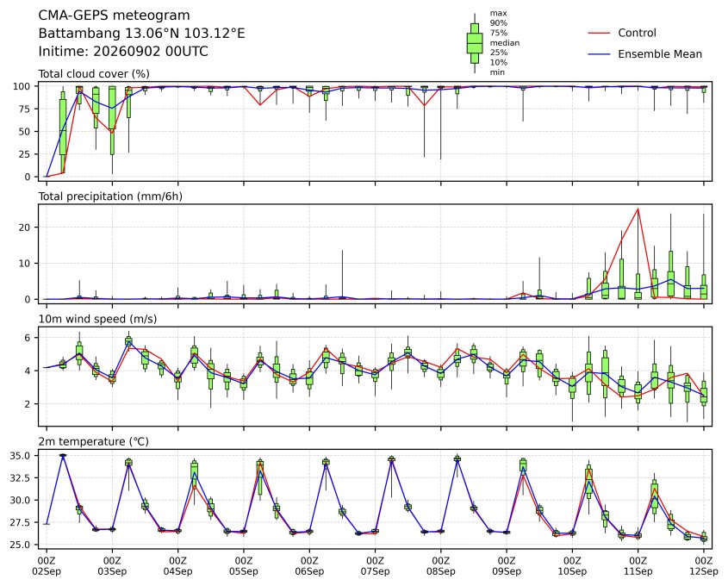Select the Control legend label
Viewport: 728px width, 586px height.
click(637, 33)
